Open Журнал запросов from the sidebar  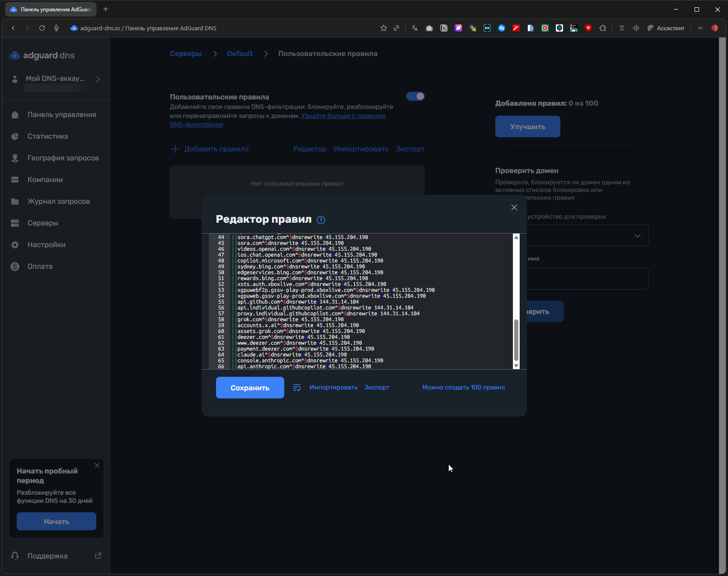pyautogui.click(x=58, y=201)
